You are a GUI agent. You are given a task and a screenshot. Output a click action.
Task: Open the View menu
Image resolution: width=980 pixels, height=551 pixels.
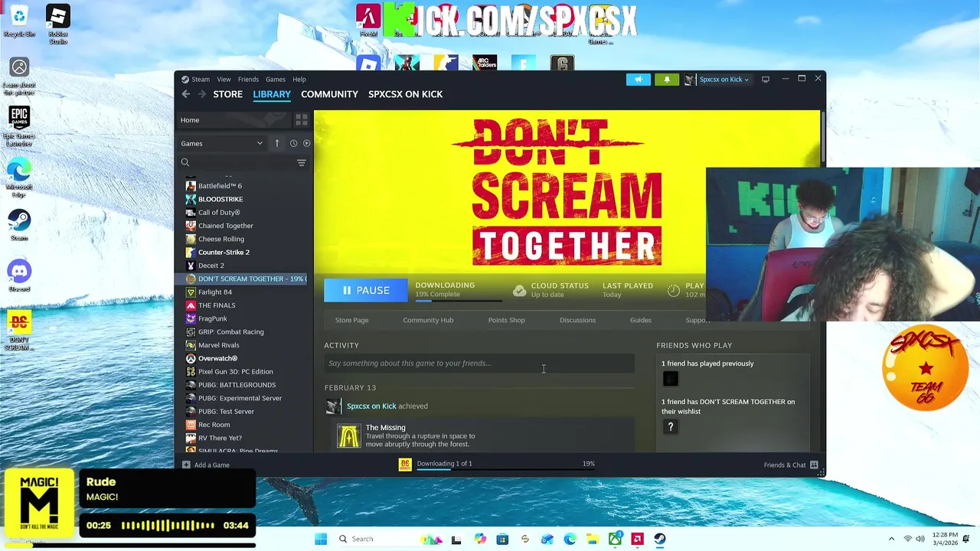(224, 80)
